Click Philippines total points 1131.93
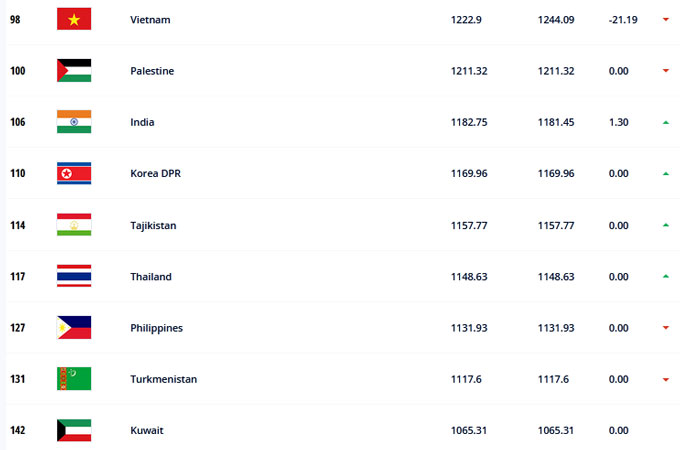The height and width of the screenshot is (450, 680). pyautogui.click(x=469, y=328)
